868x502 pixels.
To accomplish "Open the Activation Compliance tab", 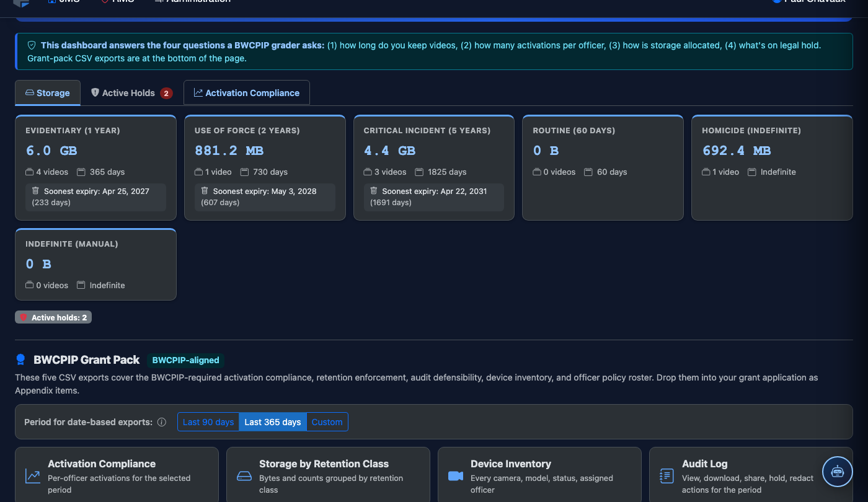I will (247, 93).
